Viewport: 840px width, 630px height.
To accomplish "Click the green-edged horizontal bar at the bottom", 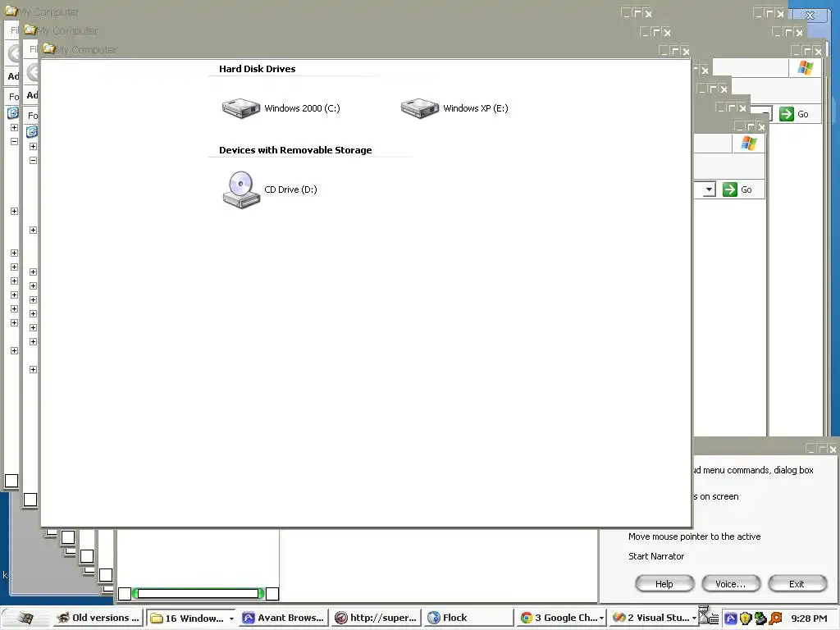I will (199, 593).
